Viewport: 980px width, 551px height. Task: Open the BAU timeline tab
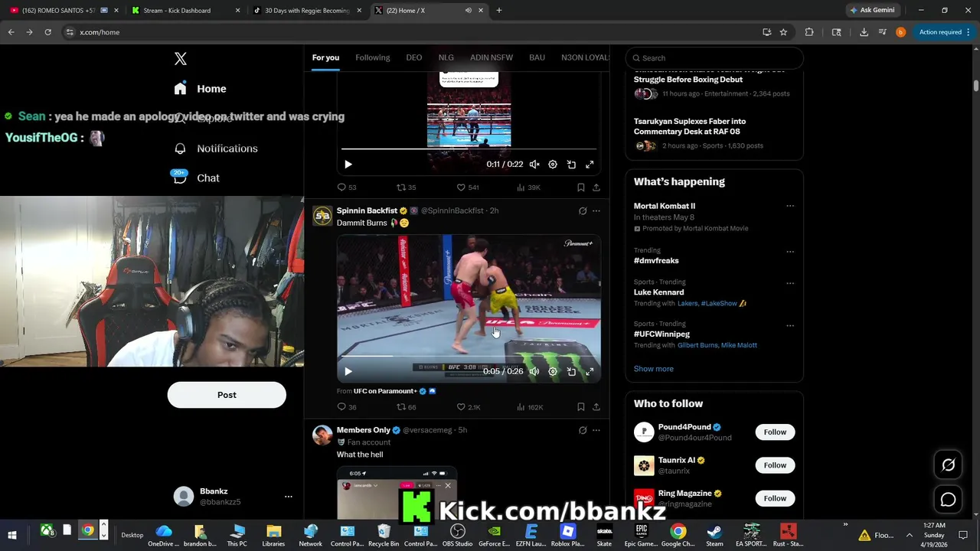537,57
